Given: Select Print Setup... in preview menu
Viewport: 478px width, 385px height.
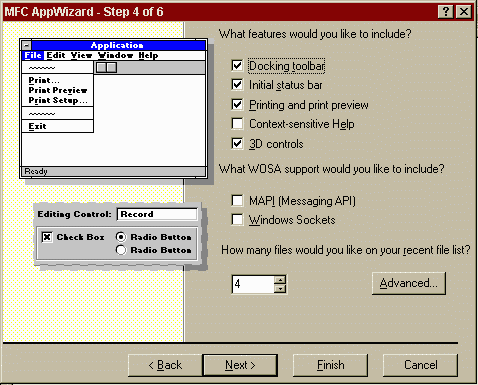Looking at the screenshot, I should tap(58, 100).
